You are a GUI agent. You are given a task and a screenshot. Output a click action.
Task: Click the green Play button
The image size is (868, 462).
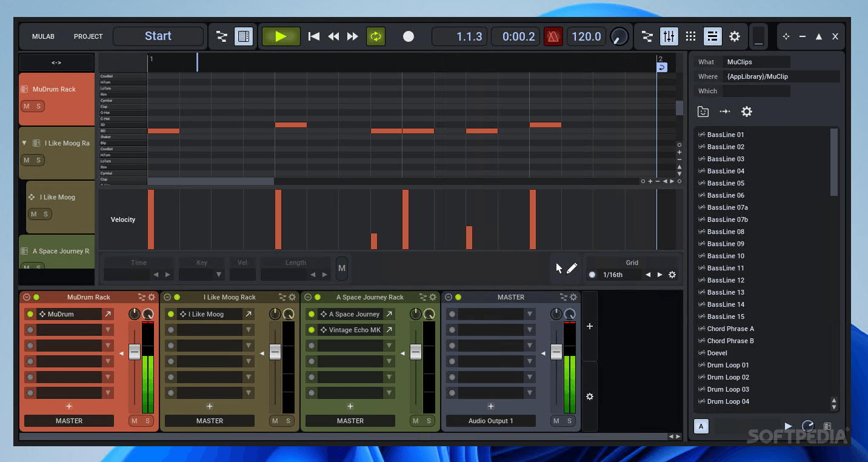pyautogui.click(x=281, y=36)
